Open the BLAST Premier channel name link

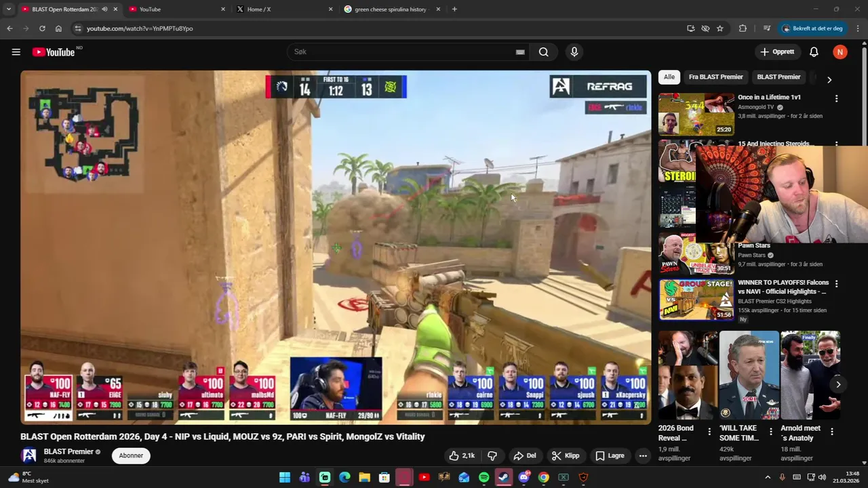tap(68, 451)
